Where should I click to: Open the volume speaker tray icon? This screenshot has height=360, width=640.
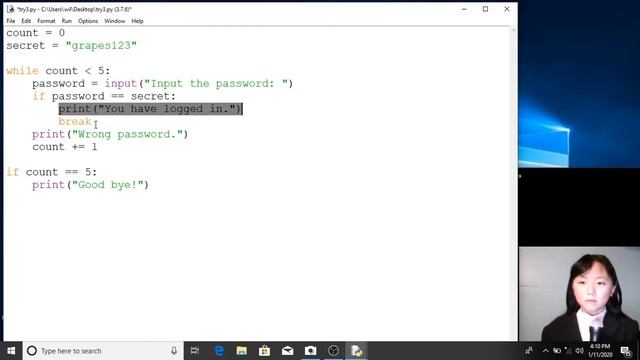(579, 351)
